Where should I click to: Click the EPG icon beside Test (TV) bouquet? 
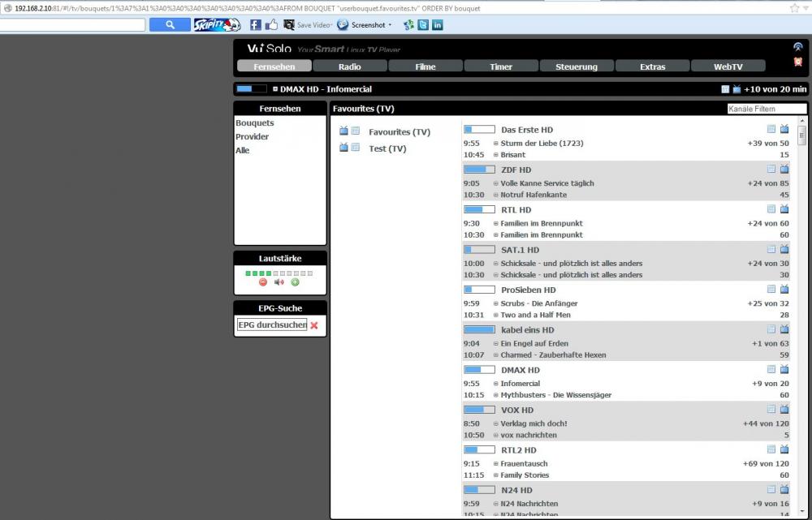click(356, 148)
